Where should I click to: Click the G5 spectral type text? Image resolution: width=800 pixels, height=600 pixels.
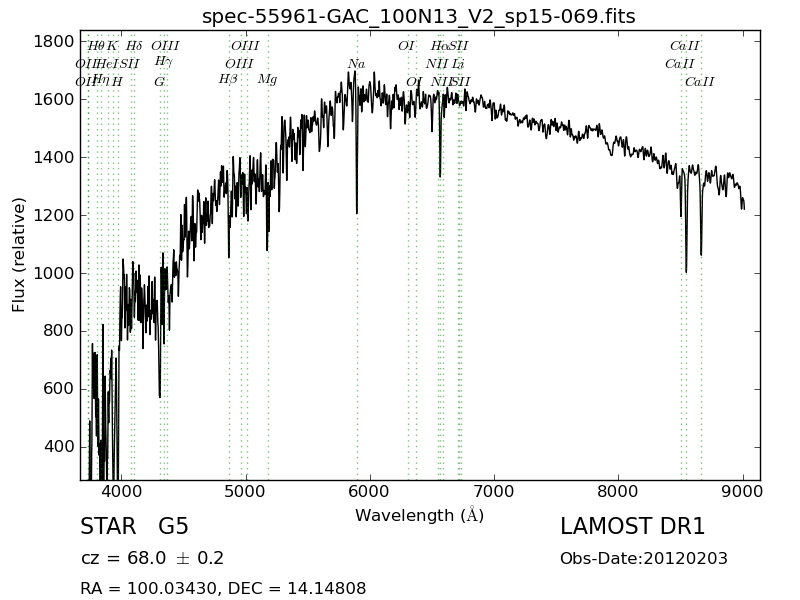point(173,527)
